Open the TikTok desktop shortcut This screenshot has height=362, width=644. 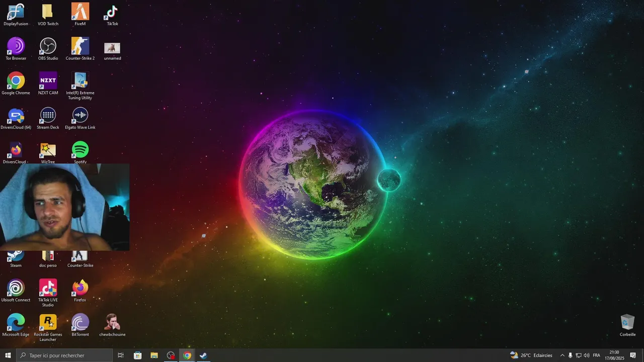tap(112, 15)
